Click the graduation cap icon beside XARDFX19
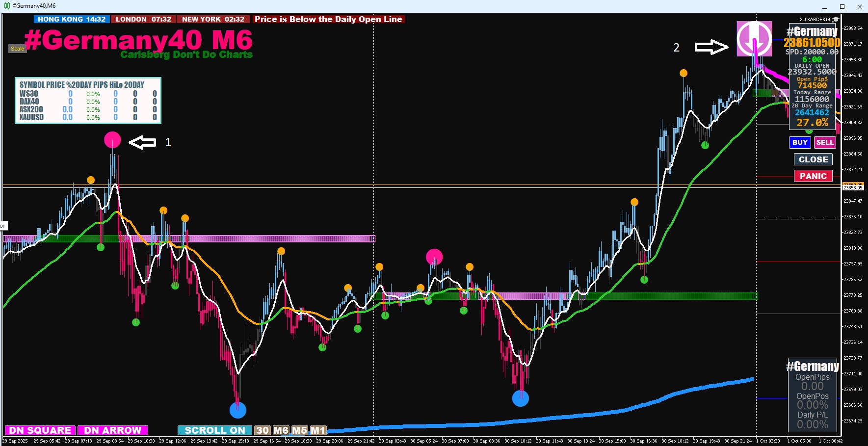 pos(835,20)
